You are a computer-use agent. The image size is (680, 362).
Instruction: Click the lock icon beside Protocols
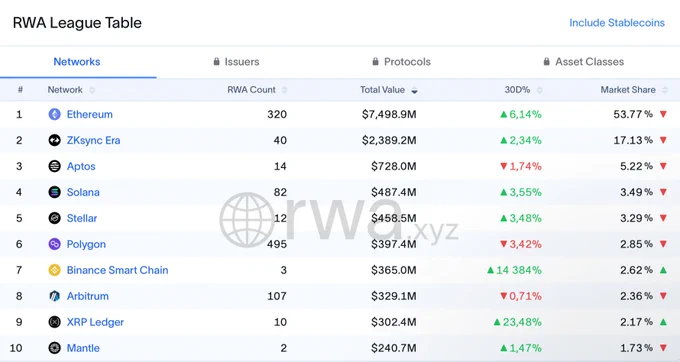376,62
